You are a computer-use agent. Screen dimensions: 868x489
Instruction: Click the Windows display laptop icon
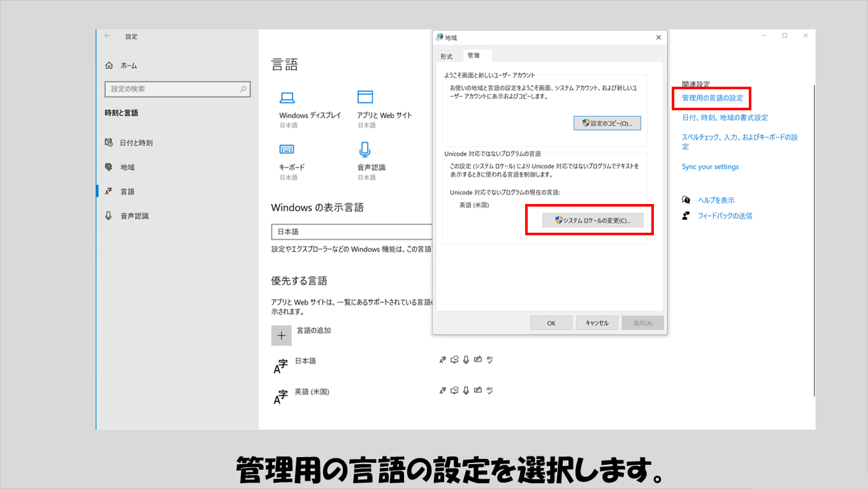287,98
